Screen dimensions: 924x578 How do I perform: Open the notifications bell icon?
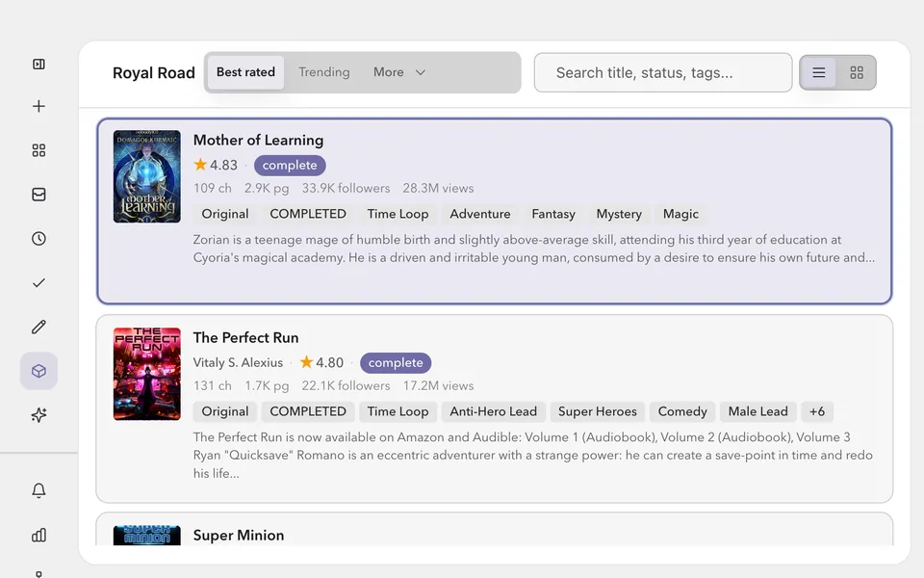pos(38,490)
